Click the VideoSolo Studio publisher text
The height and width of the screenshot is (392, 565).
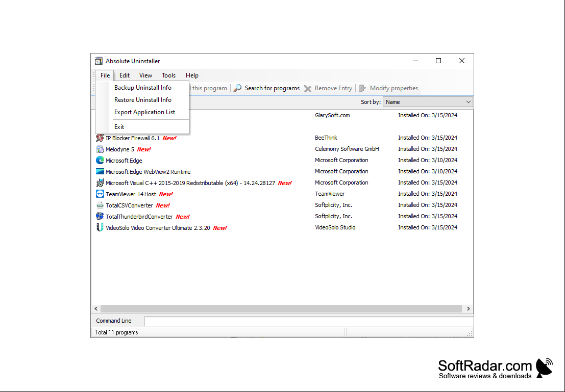pos(335,227)
